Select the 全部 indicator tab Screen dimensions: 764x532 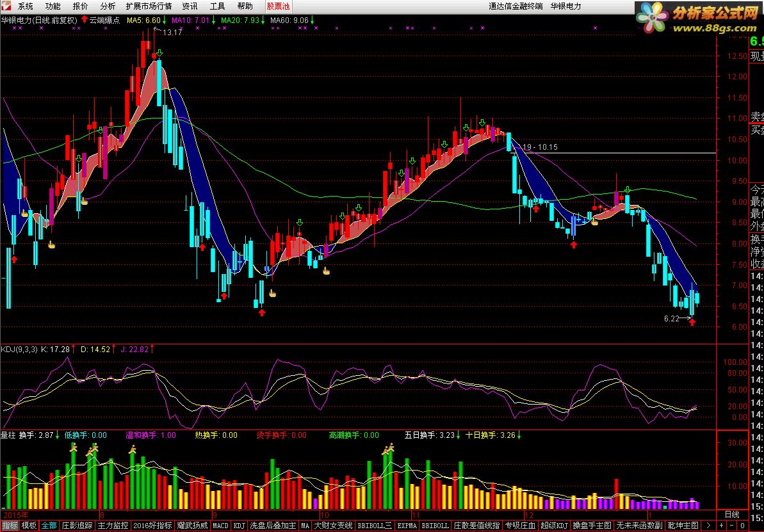pos(49,526)
